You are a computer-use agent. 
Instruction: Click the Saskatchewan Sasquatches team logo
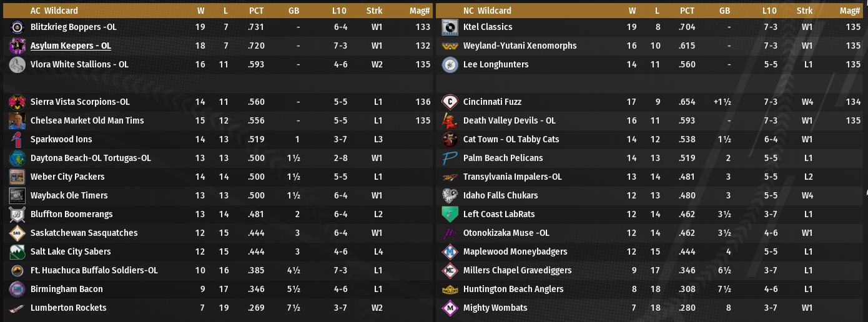17,233
